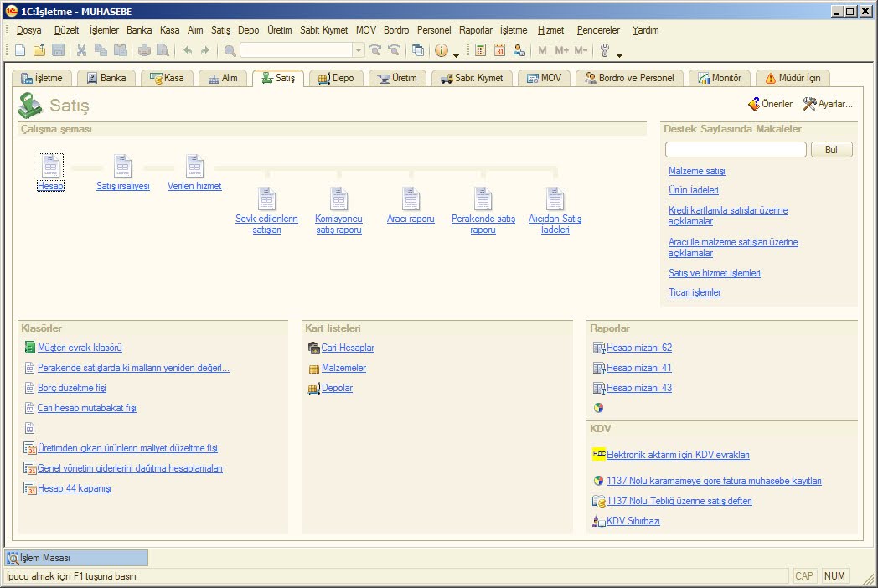This screenshot has width=878, height=588.
Task: Open Hesap mizanı 62 report
Action: pyautogui.click(x=639, y=348)
